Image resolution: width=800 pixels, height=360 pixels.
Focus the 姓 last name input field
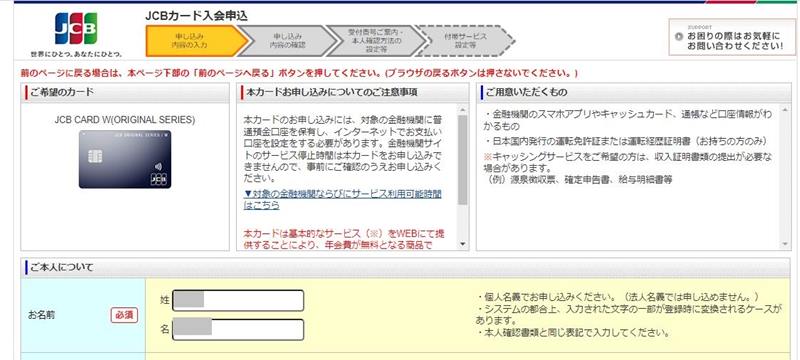[x=238, y=300]
